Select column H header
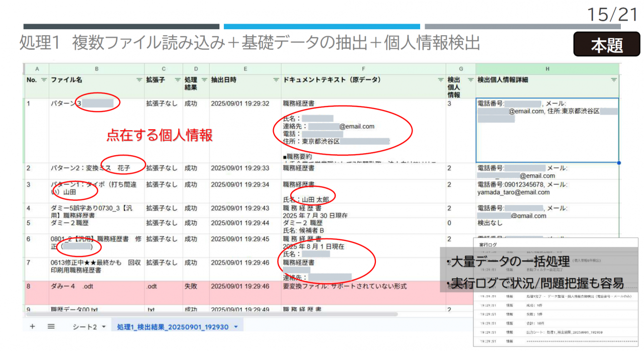 coord(547,68)
